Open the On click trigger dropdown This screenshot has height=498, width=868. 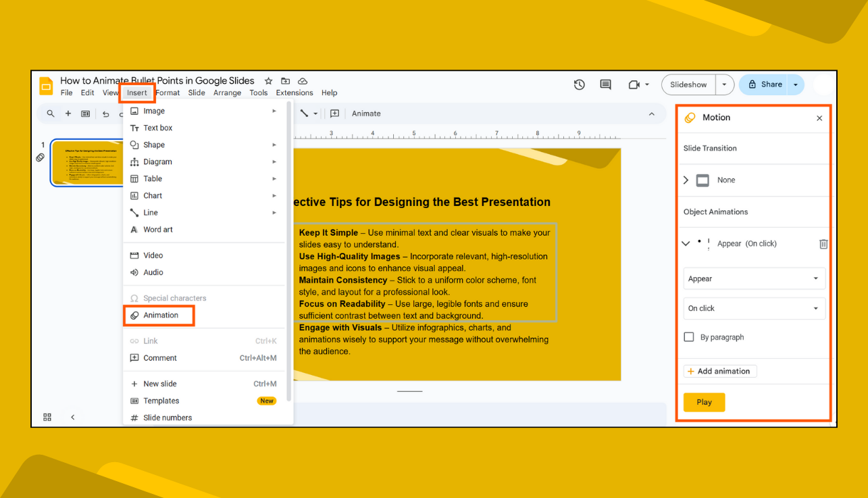754,308
